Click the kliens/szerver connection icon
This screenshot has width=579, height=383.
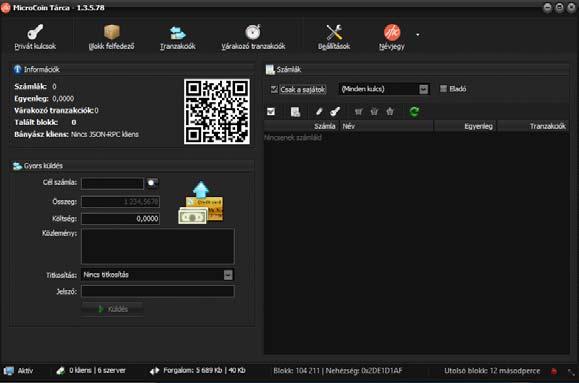[60, 370]
